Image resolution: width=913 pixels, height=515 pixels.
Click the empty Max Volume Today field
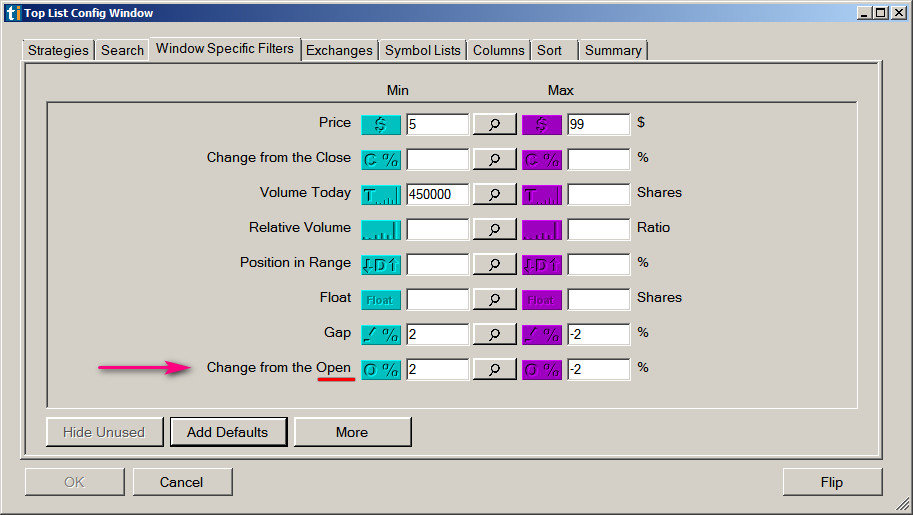(599, 194)
